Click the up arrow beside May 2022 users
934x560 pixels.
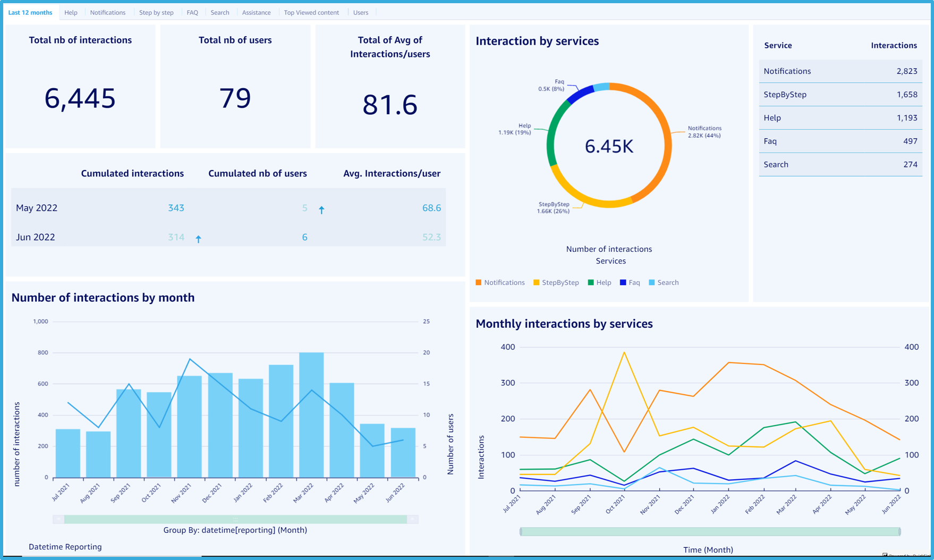click(321, 210)
